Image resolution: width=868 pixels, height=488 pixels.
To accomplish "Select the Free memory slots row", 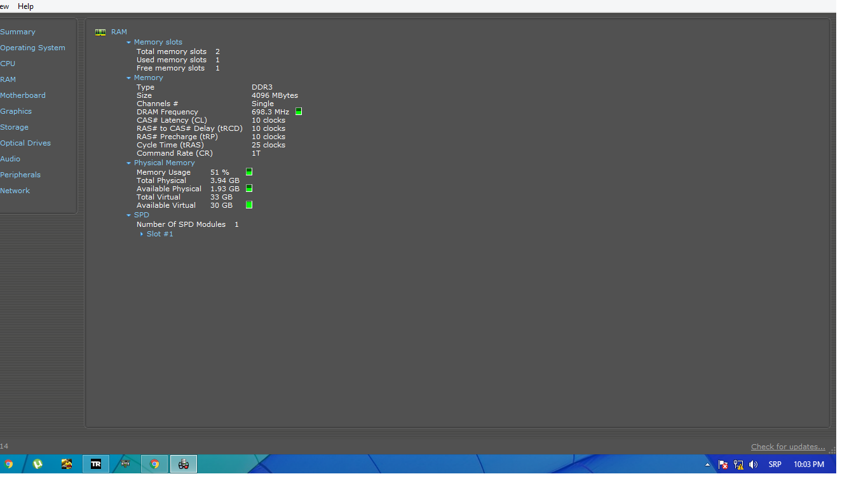I will [178, 68].
